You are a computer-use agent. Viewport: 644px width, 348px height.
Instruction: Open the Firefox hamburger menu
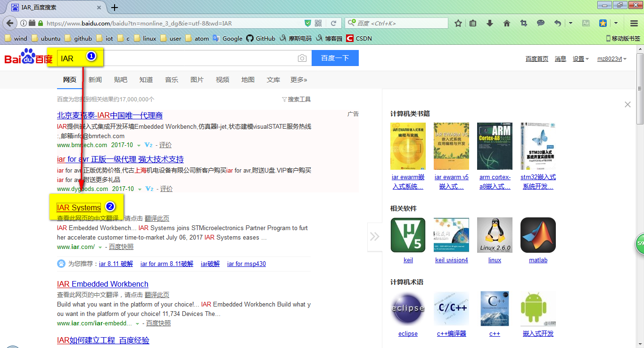pyautogui.click(x=634, y=23)
